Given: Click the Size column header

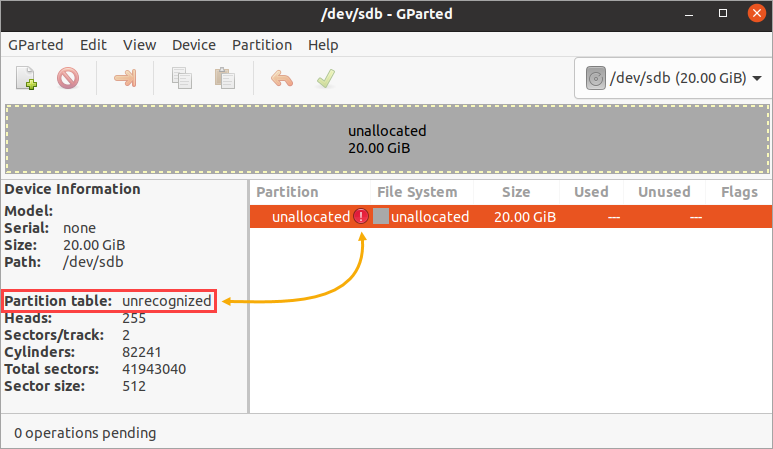Looking at the screenshot, I should 516,192.
